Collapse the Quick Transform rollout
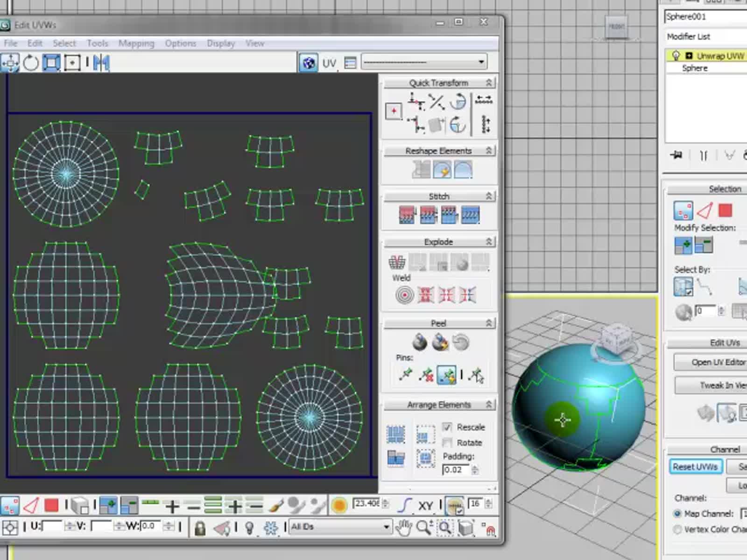Viewport: 747px width, 560px height. point(489,83)
